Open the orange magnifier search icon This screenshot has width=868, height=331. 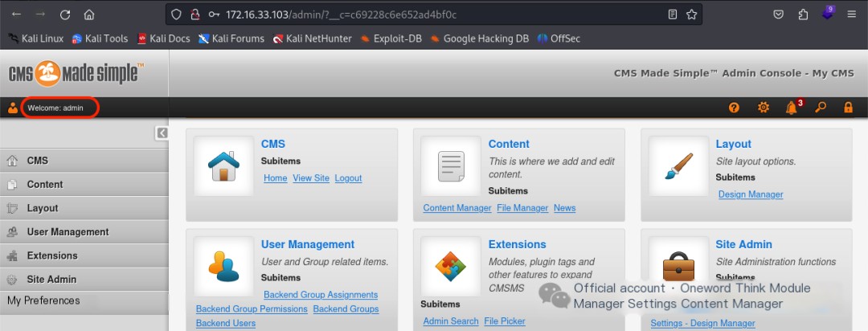tap(821, 108)
